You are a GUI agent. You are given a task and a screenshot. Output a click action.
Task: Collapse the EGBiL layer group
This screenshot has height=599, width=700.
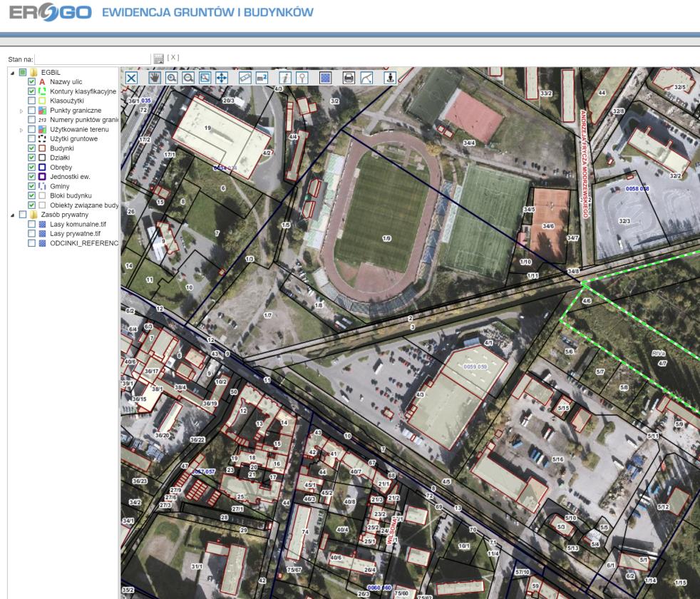click(13, 73)
